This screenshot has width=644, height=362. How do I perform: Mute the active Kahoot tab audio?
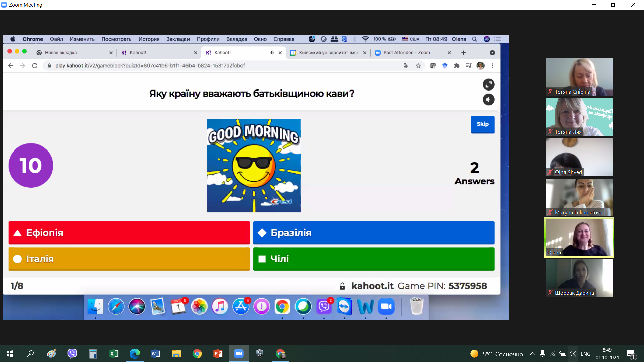pyautogui.click(x=272, y=53)
